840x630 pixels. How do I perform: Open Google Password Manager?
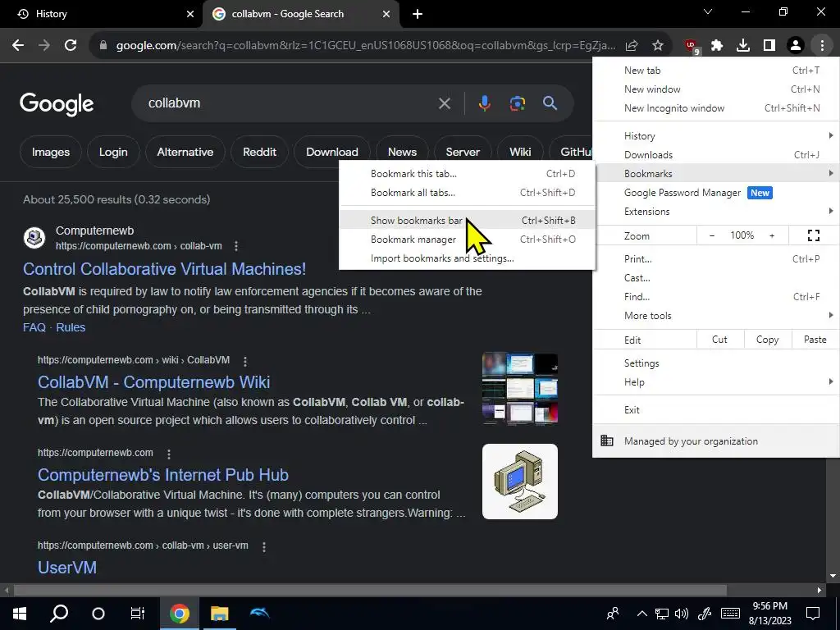tap(715, 193)
